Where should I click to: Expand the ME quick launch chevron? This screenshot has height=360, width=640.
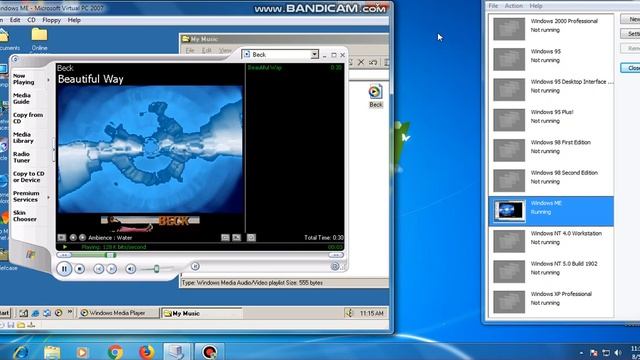(70, 312)
